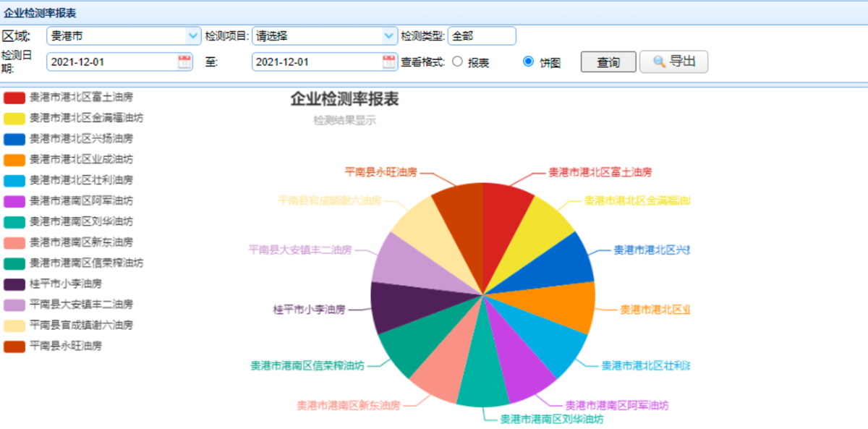Select the 报表 view format radio

457,61
